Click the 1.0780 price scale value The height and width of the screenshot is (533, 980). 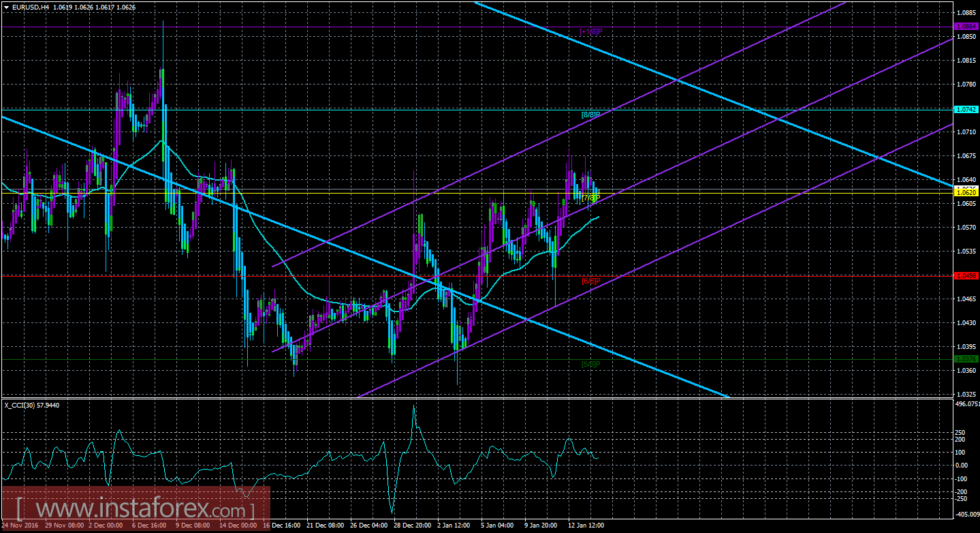967,85
